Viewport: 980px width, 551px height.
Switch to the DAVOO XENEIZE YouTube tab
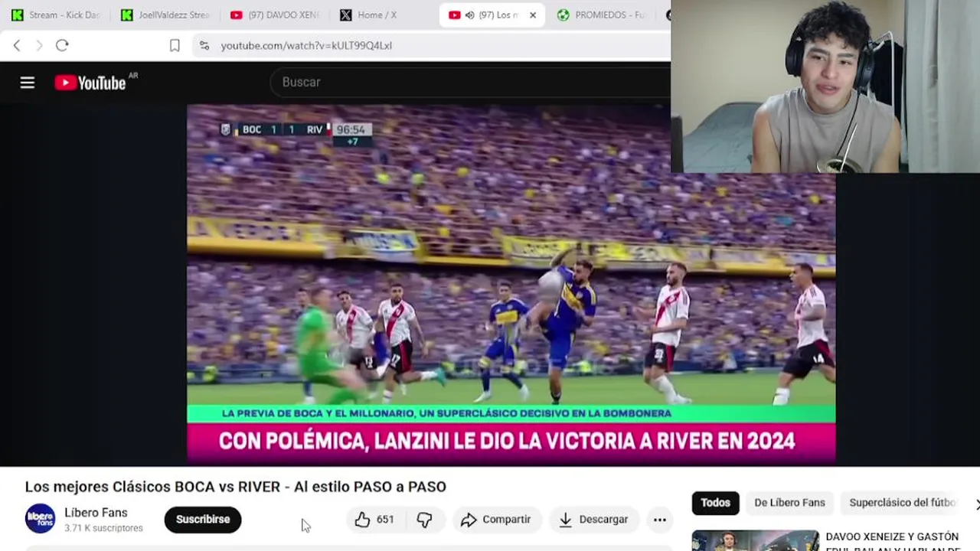(x=274, y=15)
